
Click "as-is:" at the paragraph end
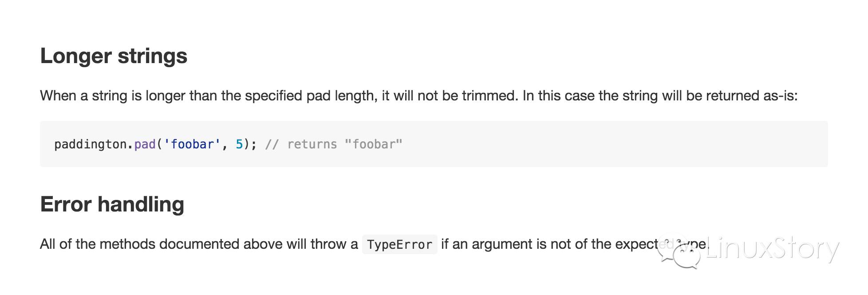(780, 96)
